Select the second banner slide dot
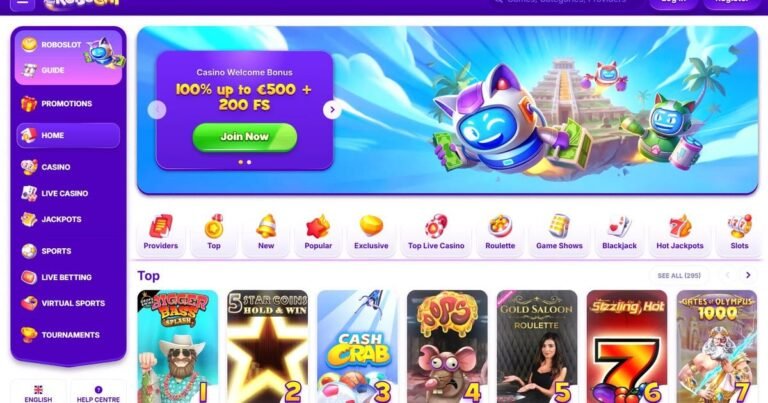The image size is (768, 403). tap(249, 162)
